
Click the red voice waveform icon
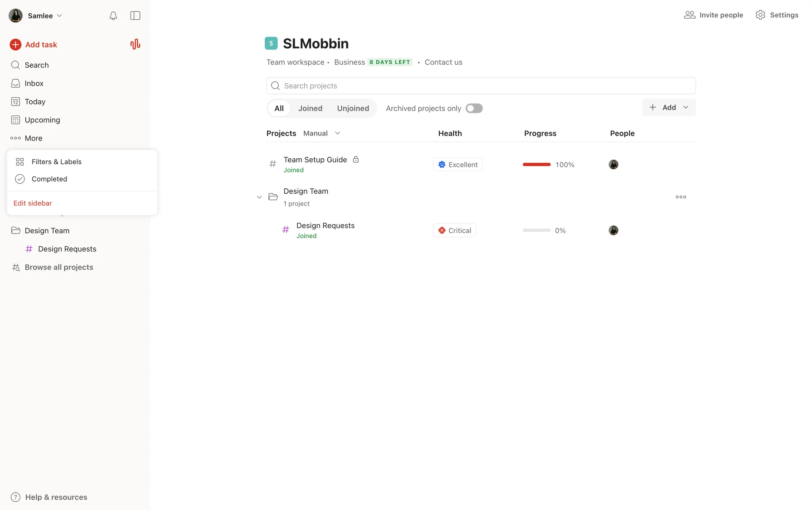coord(135,44)
